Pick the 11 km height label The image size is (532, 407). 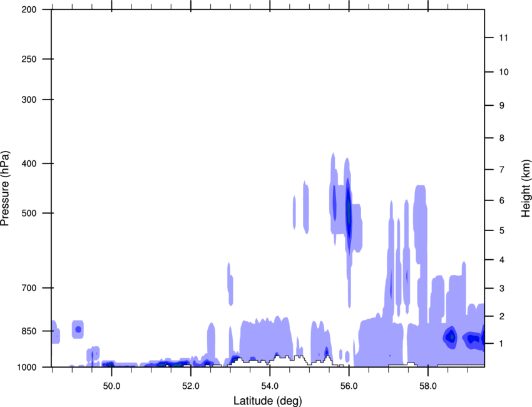(x=503, y=38)
